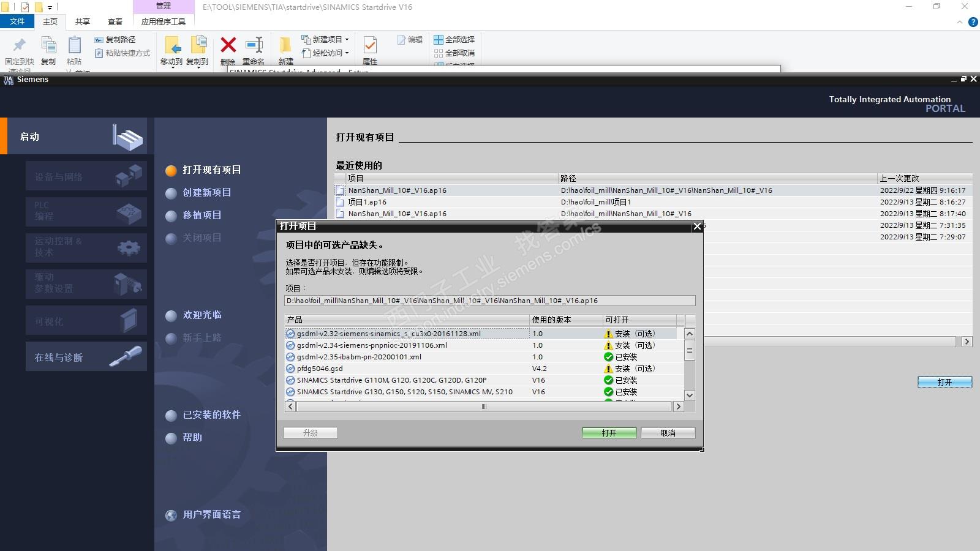Click the warning icon on pfdg5046.gsd row

pos(608,369)
